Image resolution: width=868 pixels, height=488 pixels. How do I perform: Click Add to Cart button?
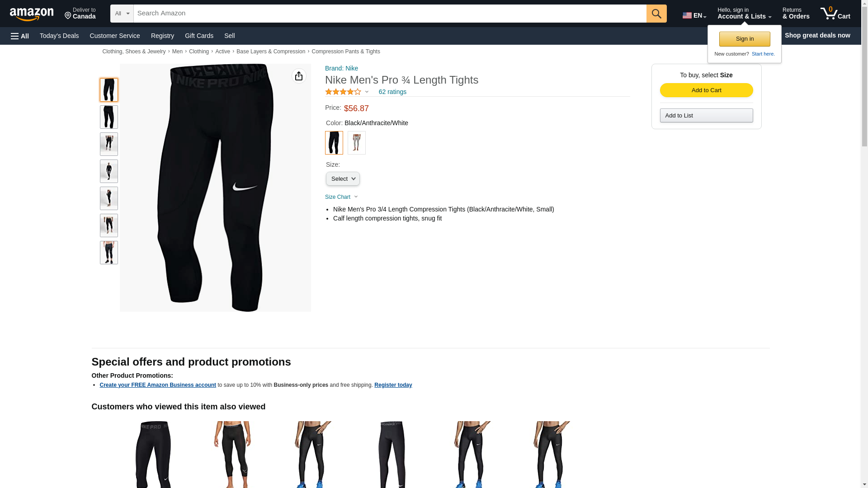coord(706,90)
